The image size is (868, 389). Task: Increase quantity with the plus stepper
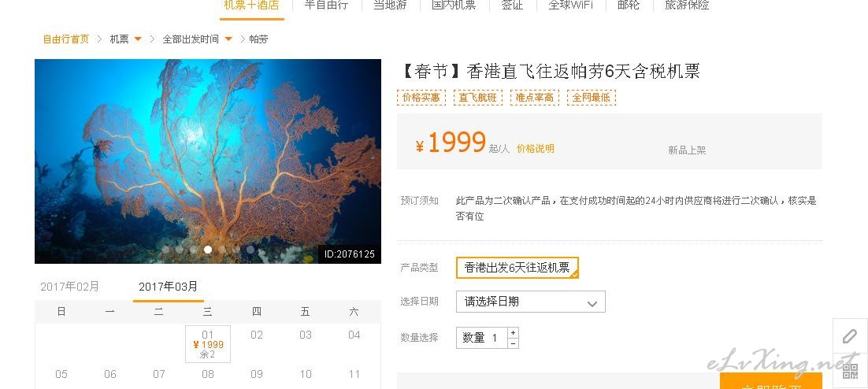514,332
